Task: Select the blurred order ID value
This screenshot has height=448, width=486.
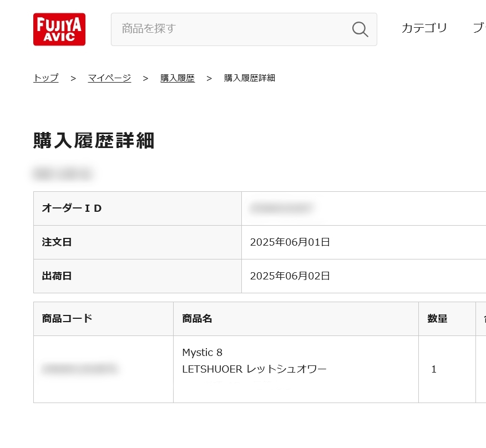Action: point(281,208)
